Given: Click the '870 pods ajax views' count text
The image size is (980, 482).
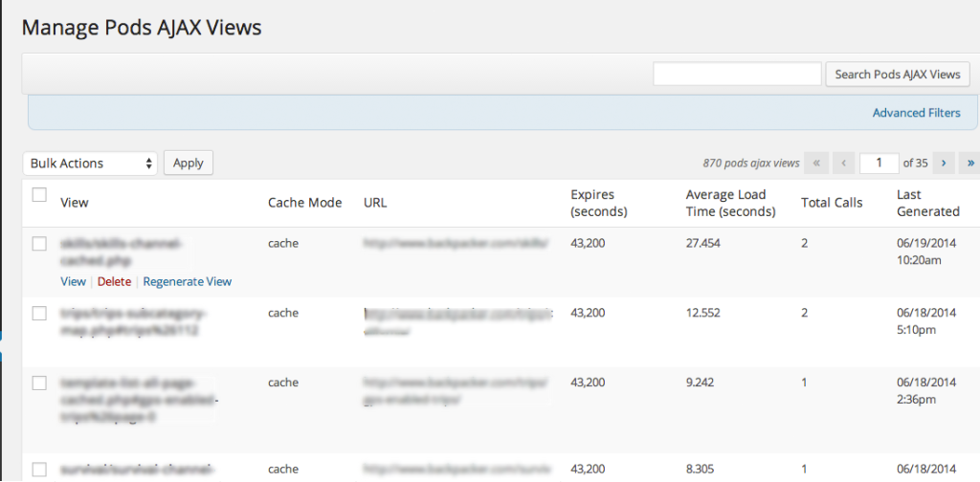Looking at the screenshot, I should tap(751, 164).
